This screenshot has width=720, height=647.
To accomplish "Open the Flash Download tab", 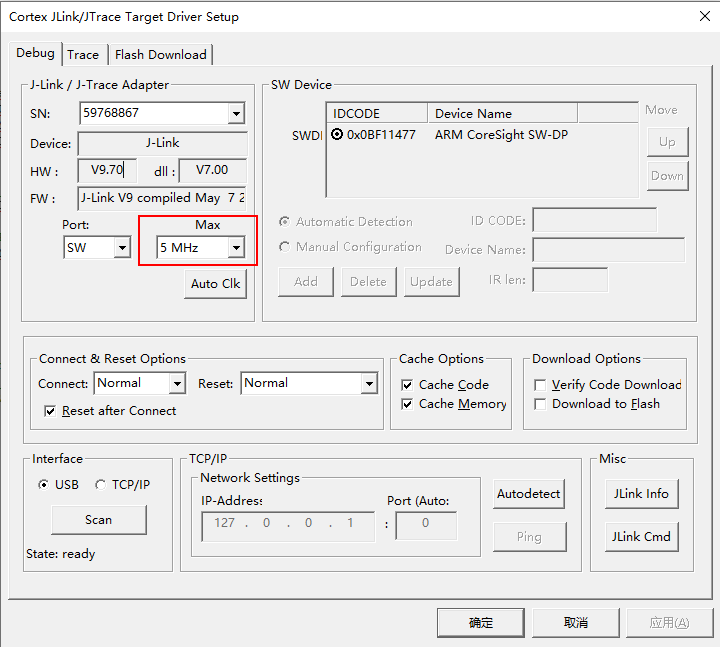I will pyautogui.click(x=160, y=55).
